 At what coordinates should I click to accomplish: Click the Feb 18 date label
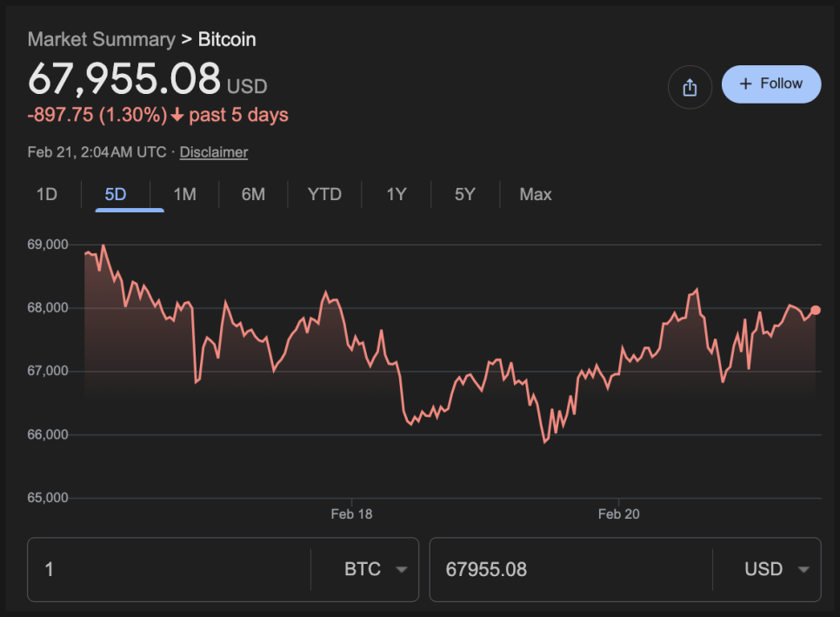coord(351,514)
